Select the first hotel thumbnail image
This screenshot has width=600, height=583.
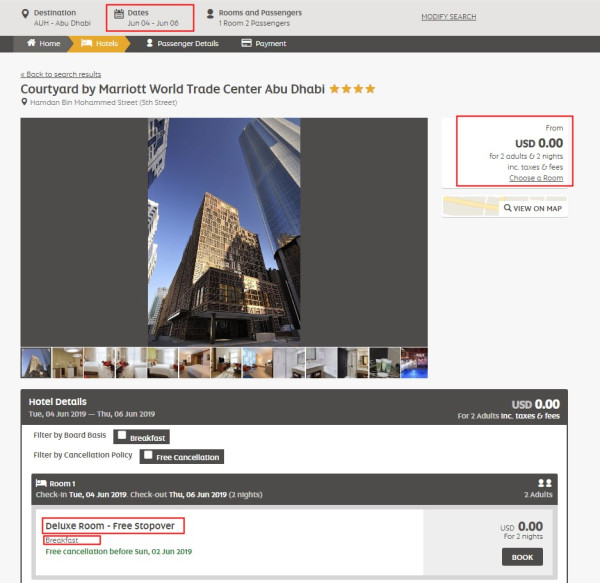(36, 362)
